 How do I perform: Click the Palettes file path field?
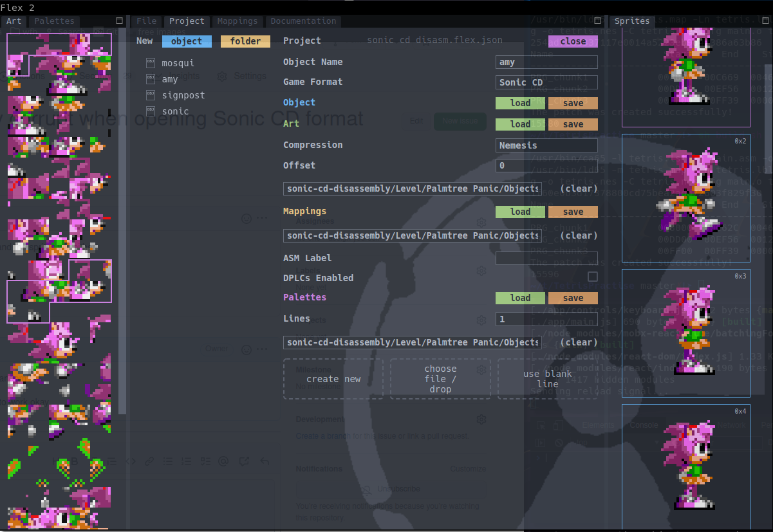click(x=413, y=342)
